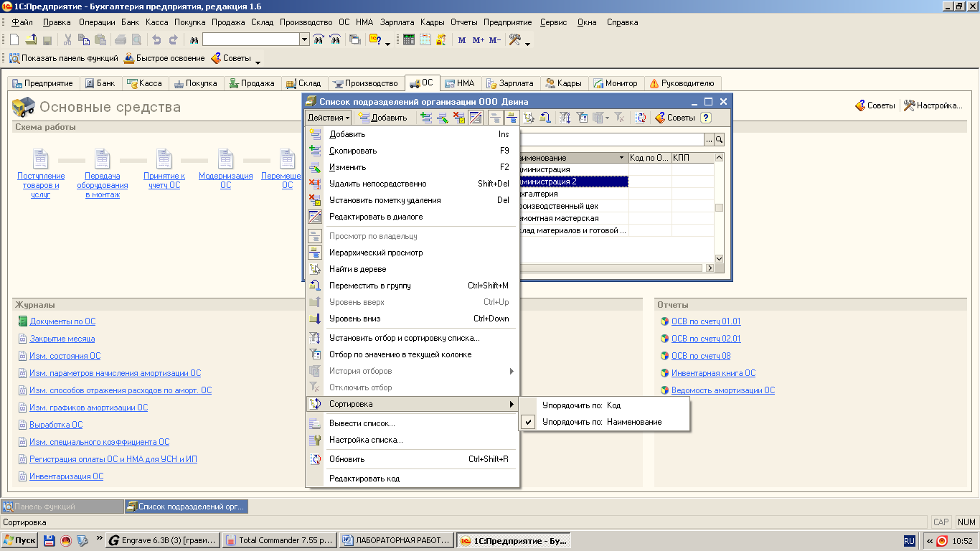This screenshot has width=980, height=551.
Task: Click the Refresh list icon in list window toolbar
Action: 641,118
